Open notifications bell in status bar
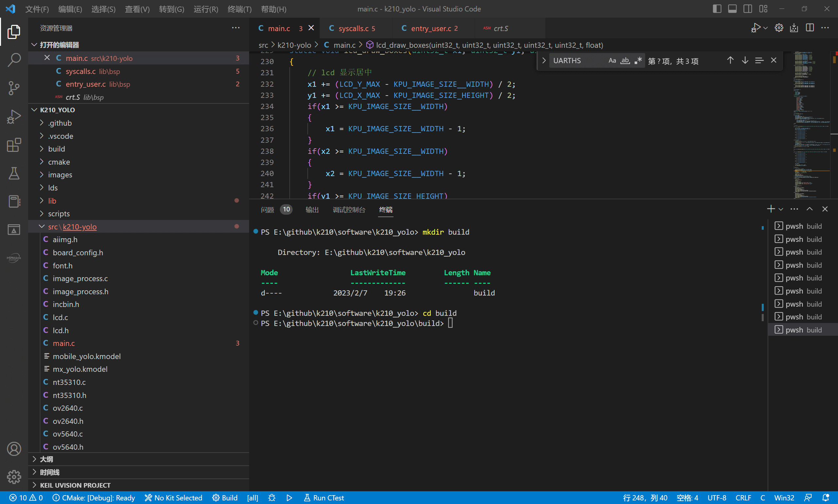The height and width of the screenshot is (504, 838). click(826, 497)
